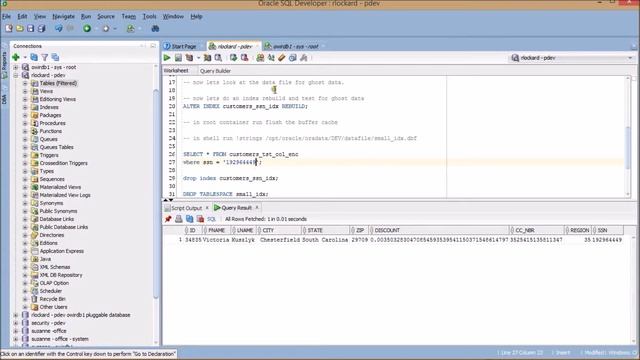
Task: Click the Autotrace icon in worksheet toolbar
Action: coord(207,58)
